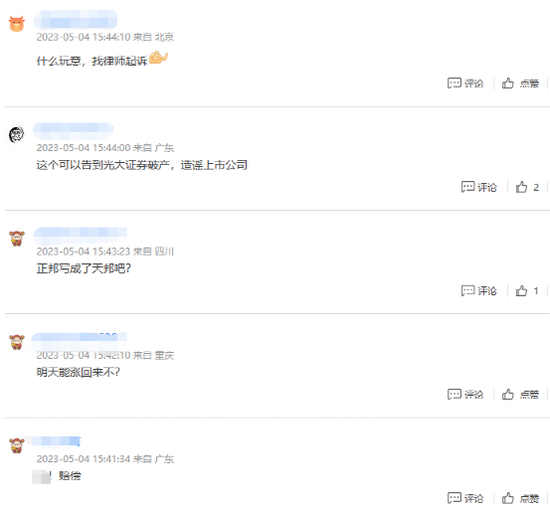
Task: Open the black-and-white avatar profile
Action: click(16, 134)
